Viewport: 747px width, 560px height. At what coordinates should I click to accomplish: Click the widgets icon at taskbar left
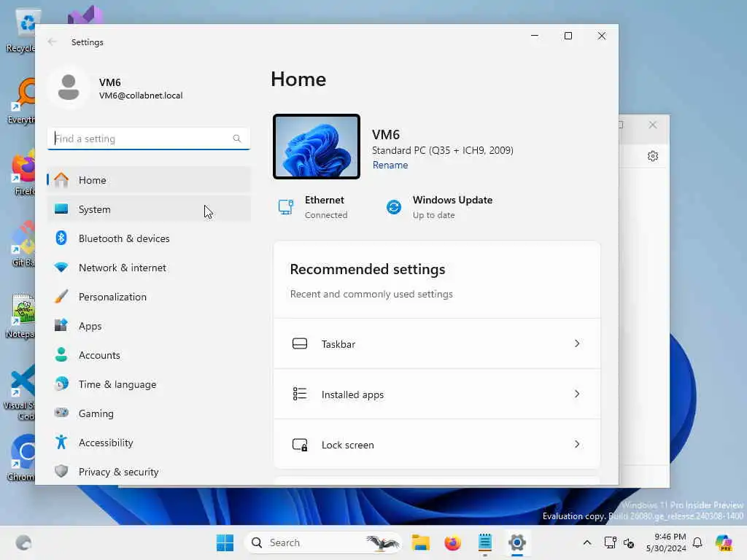(23, 542)
